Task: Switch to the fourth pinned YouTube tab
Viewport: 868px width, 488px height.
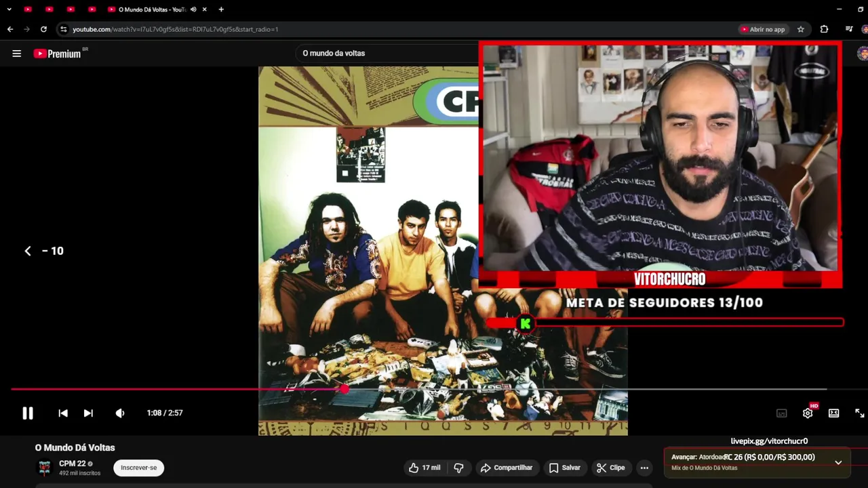Action: (92, 9)
